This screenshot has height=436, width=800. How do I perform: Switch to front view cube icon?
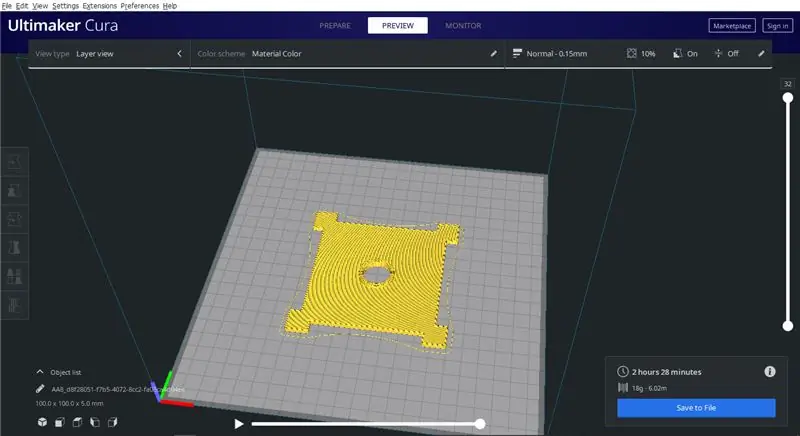point(60,422)
